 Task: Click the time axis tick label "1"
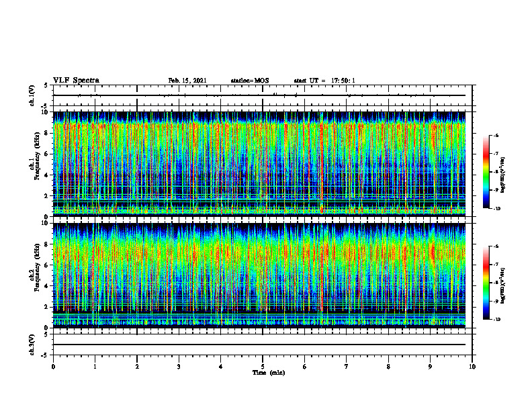[95, 367]
